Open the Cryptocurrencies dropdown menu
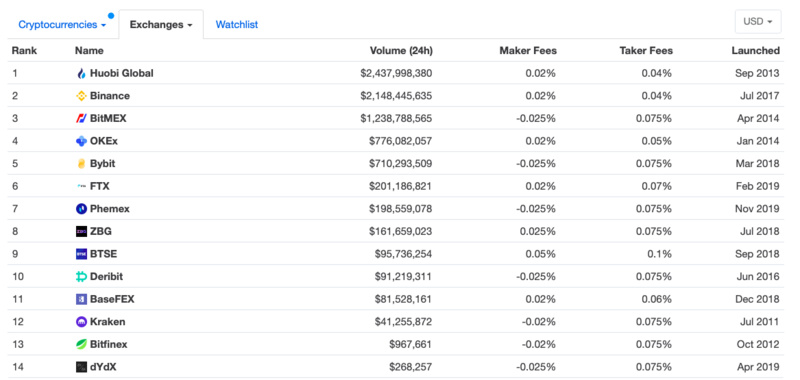 62,24
